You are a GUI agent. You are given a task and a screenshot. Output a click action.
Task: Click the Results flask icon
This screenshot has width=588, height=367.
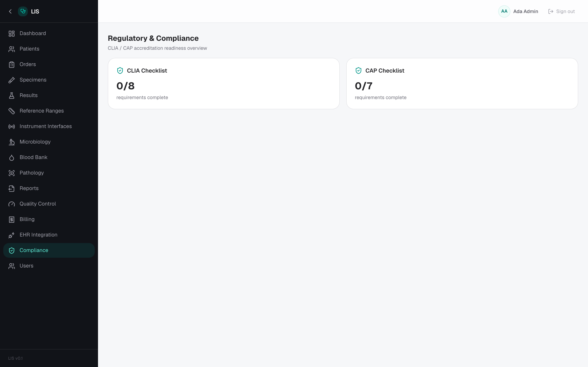tap(12, 95)
